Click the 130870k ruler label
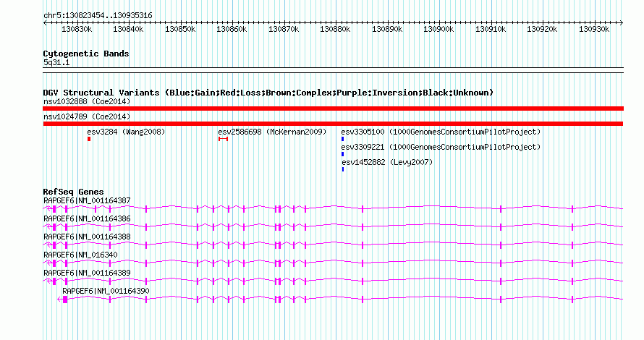Screen dimensions: 644x340 pyautogui.click(x=284, y=29)
